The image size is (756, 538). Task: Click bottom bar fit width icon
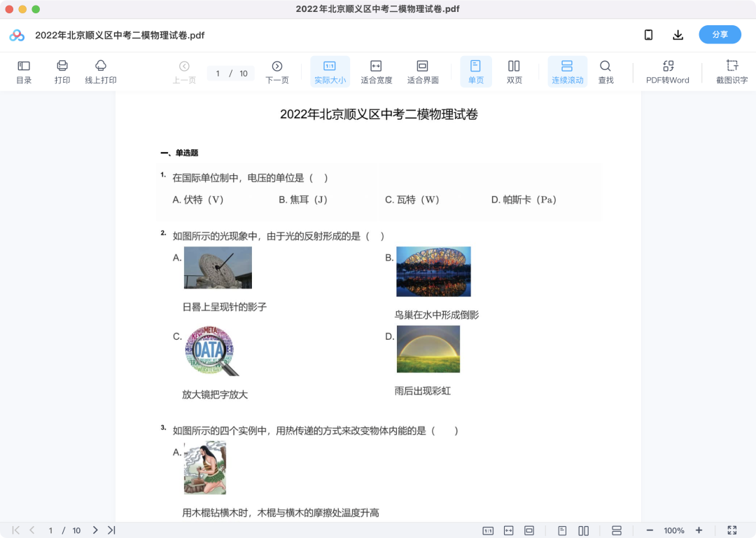click(x=509, y=531)
